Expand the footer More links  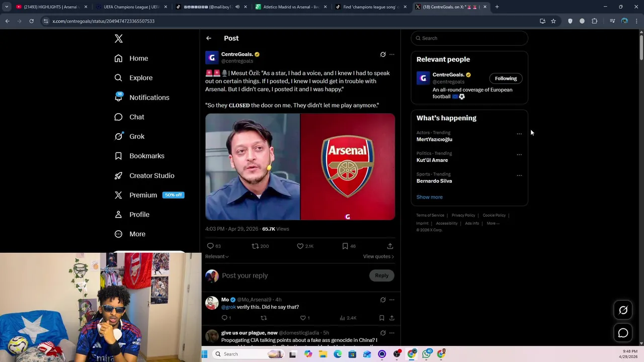(493, 223)
